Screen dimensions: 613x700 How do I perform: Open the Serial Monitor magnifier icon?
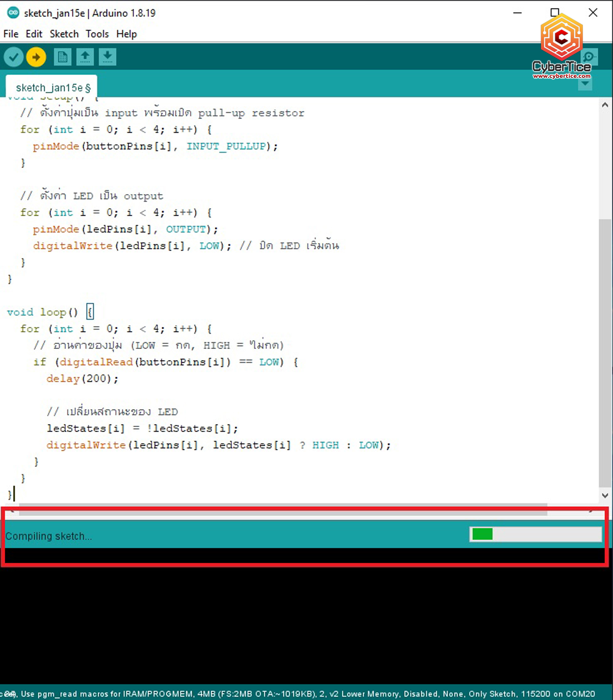[589, 57]
